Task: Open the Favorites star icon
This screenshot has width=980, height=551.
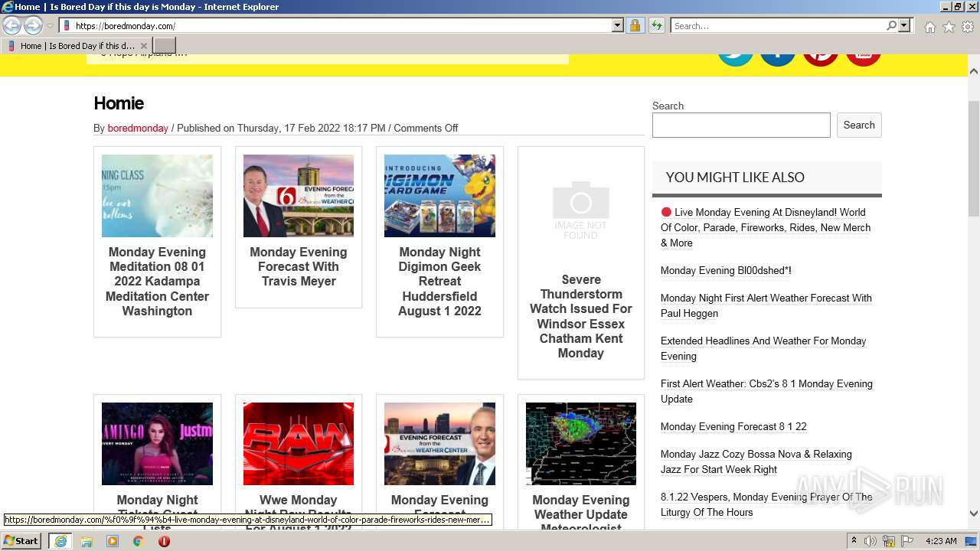Action: (x=949, y=27)
